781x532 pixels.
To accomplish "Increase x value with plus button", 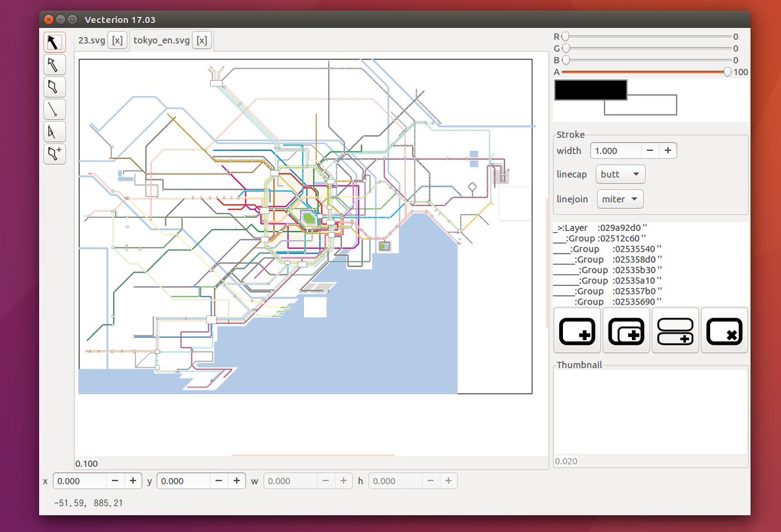I will click(x=133, y=481).
